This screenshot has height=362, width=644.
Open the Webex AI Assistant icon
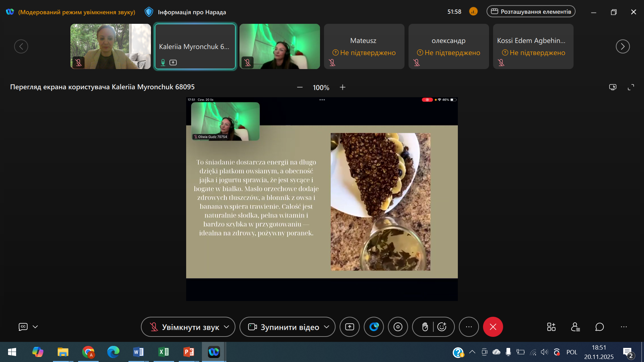[374, 327]
